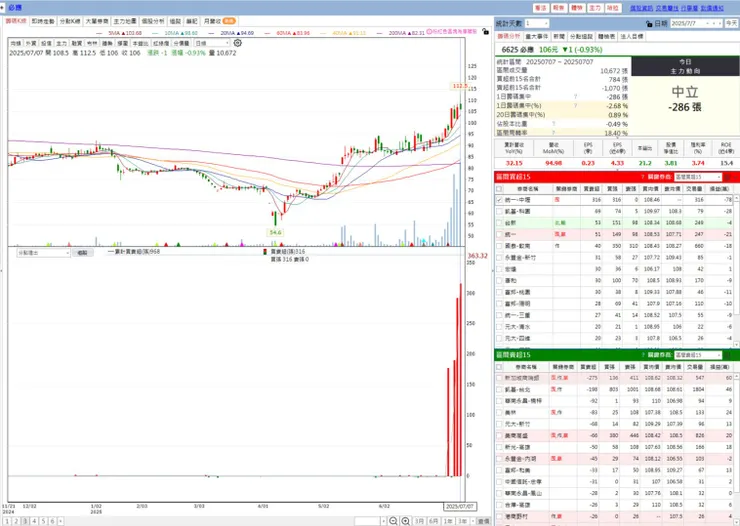
Task: Toggle the 外資 indicator button
Action: [31, 43]
